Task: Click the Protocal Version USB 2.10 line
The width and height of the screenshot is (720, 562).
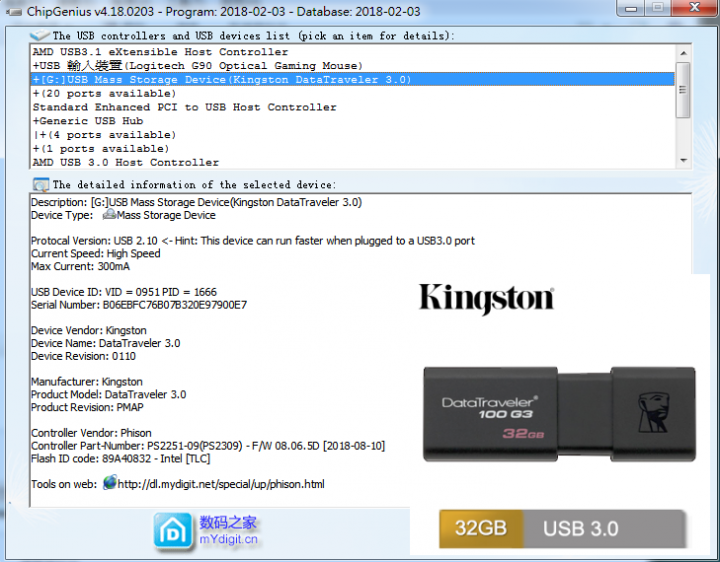Action: pyautogui.click(x=253, y=241)
